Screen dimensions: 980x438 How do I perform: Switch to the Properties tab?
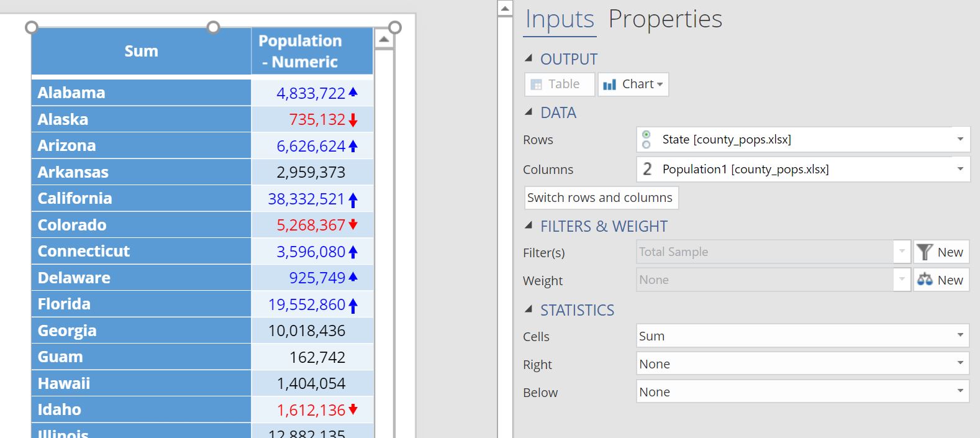[x=665, y=19]
